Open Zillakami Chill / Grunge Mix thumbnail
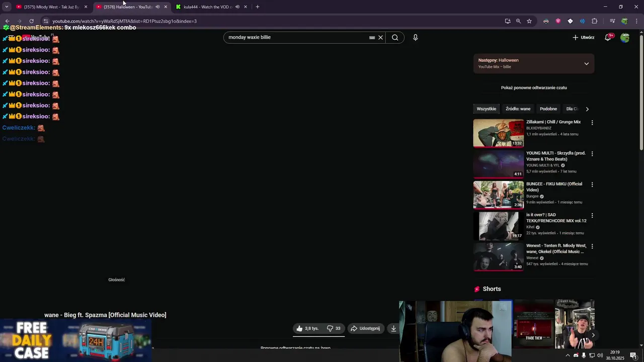 pos(499,133)
